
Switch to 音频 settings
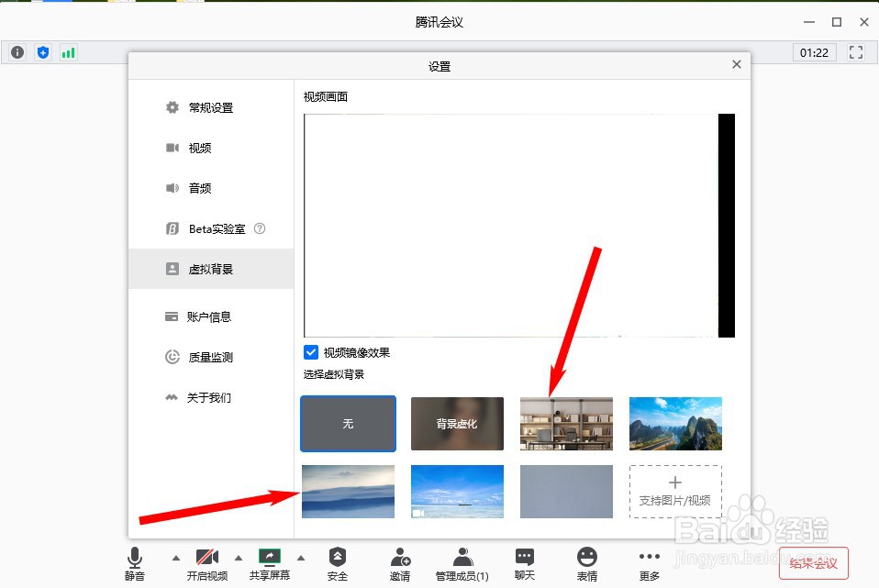point(211,188)
